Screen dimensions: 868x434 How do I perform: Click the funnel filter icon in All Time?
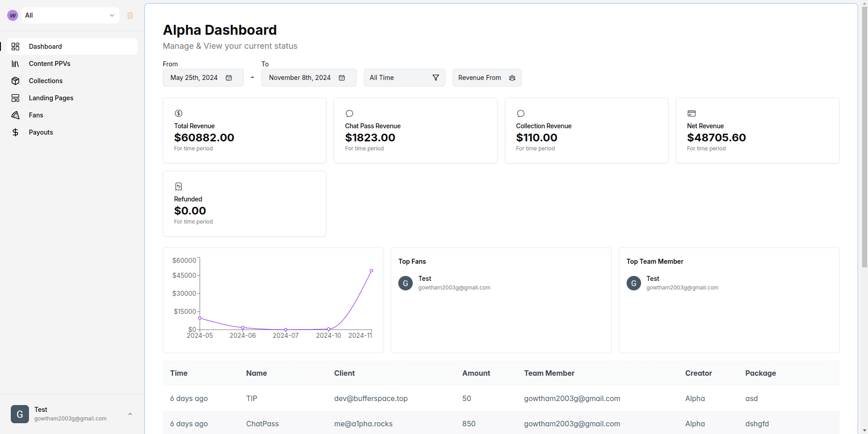(436, 78)
